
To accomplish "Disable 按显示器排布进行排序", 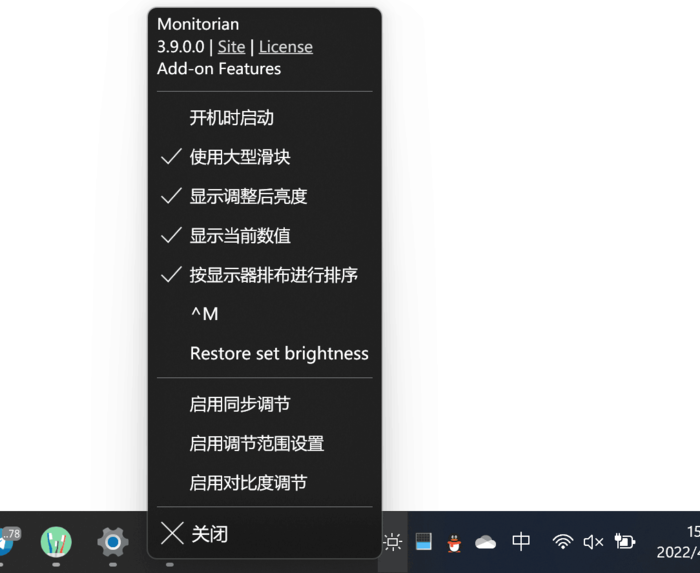I will (x=265, y=275).
